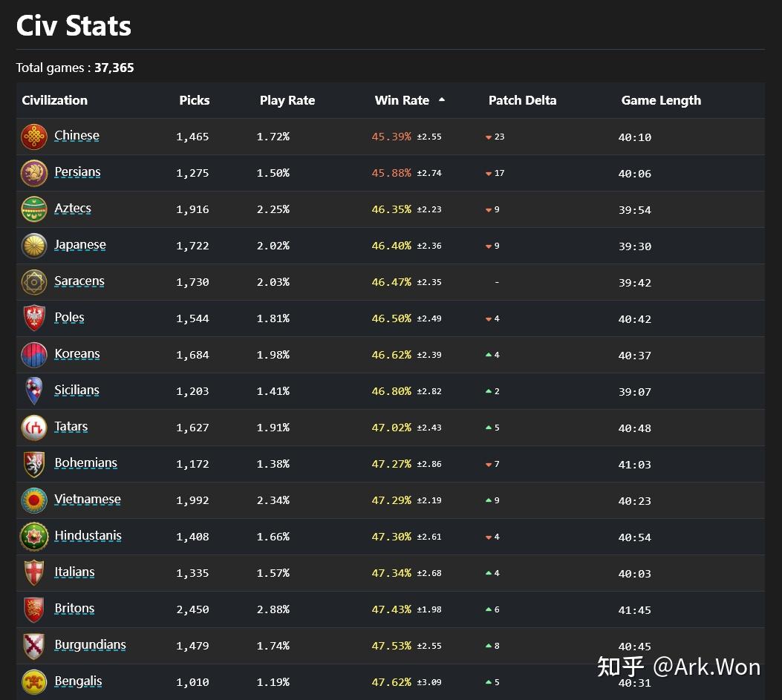Image resolution: width=782 pixels, height=700 pixels.
Task: Open the Hindustanis civilization link
Action: pyautogui.click(x=88, y=536)
